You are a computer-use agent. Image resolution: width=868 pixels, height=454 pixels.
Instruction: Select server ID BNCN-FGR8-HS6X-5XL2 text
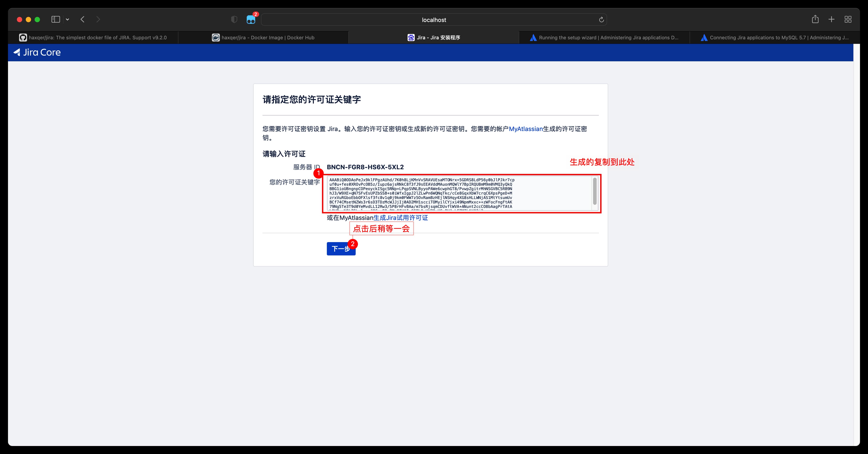coord(365,167)
